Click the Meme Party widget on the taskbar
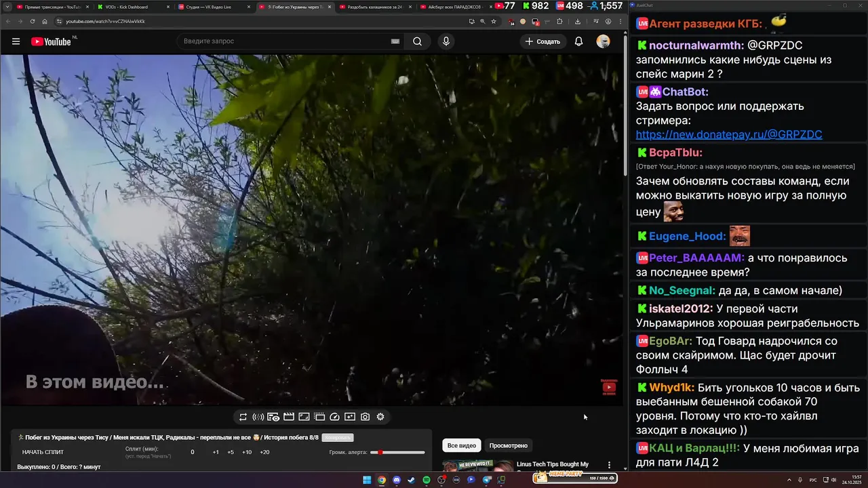The width and height of the screenshot is (868, 488). click(x=575, y=478)
